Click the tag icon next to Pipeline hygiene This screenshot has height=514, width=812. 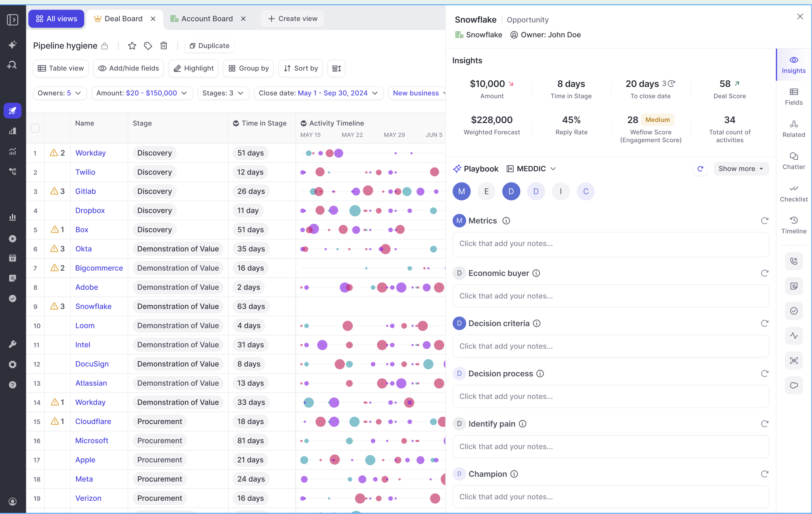tap(148, 46)
